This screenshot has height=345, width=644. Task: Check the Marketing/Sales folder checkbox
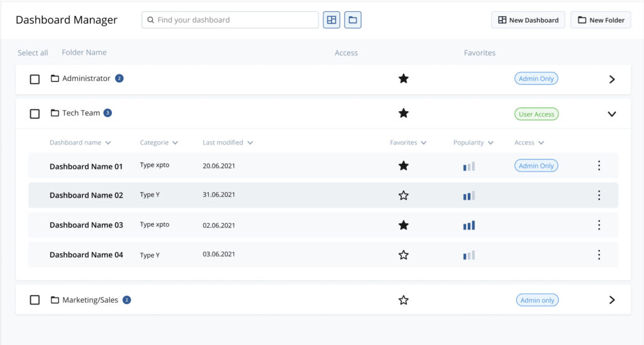tap(35, 300)
